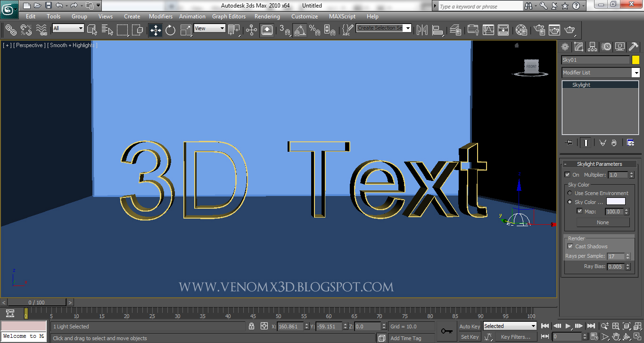Click the None map button in Skylight Parameters
The image size is (644, 343).
click(603, 222)
